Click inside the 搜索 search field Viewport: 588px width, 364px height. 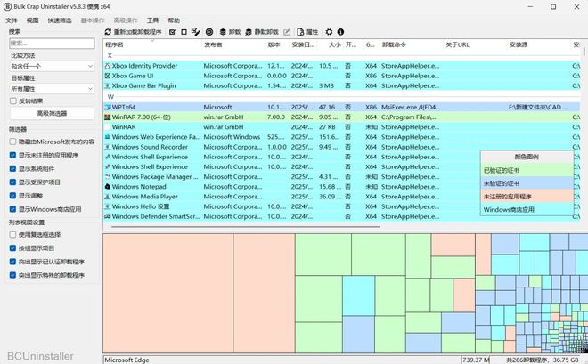[52, 44]
